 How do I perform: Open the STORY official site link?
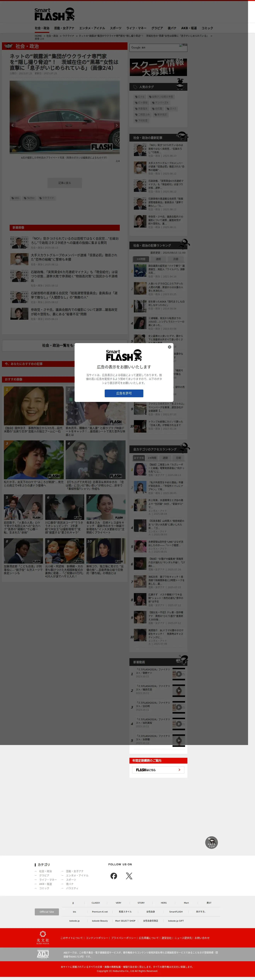(x=141, y=903)
